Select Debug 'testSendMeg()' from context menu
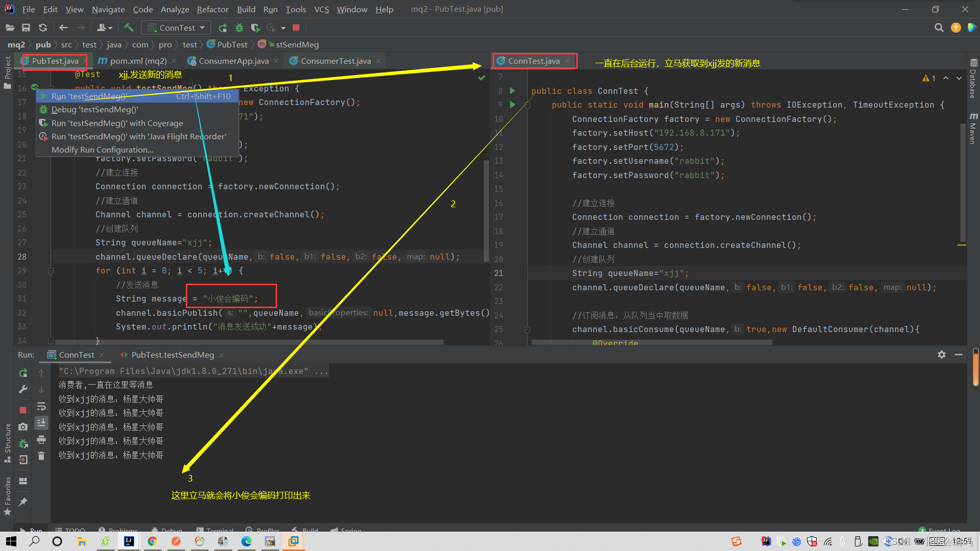This screenshot has width=980, height=551. pos(94,110)
